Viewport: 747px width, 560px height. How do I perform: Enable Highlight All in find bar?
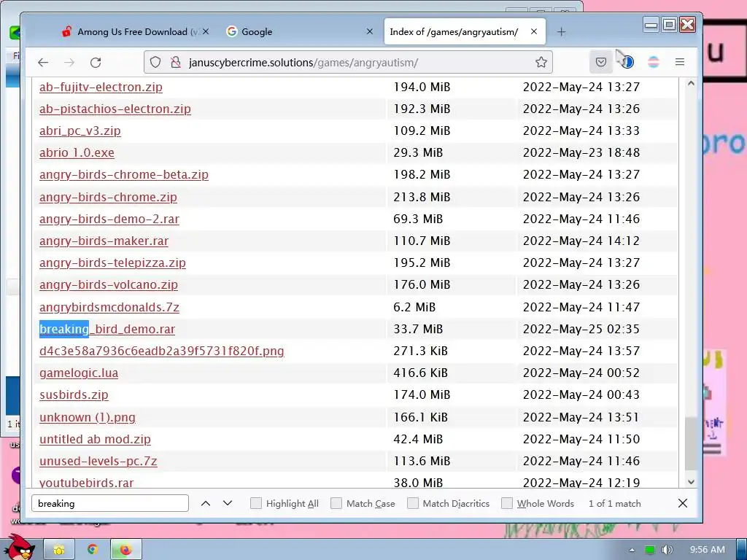[x=256, y=503]
